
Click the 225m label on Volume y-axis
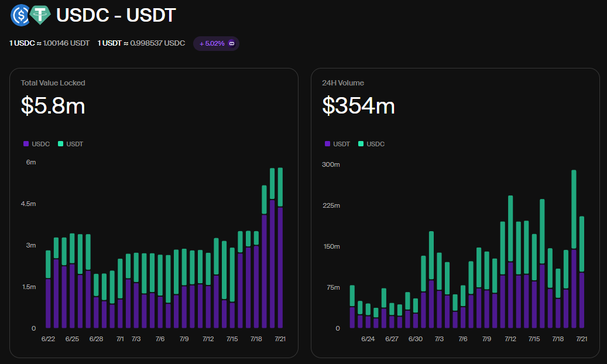(x=331, y=205)
